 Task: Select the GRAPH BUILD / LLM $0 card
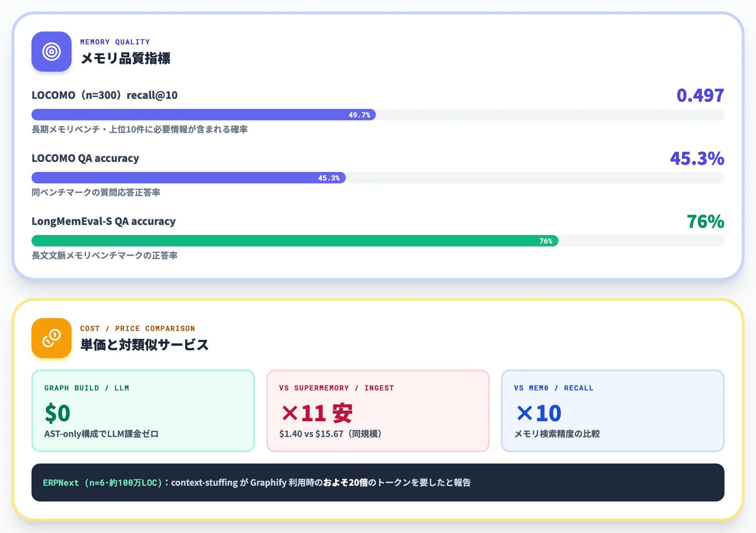pos(143,411)
